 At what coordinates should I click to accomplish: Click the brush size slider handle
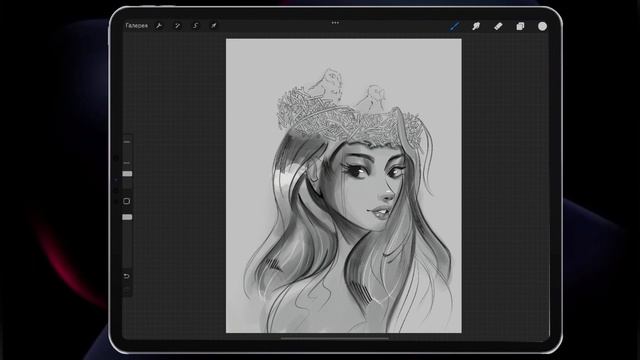[x=127, y=174]
